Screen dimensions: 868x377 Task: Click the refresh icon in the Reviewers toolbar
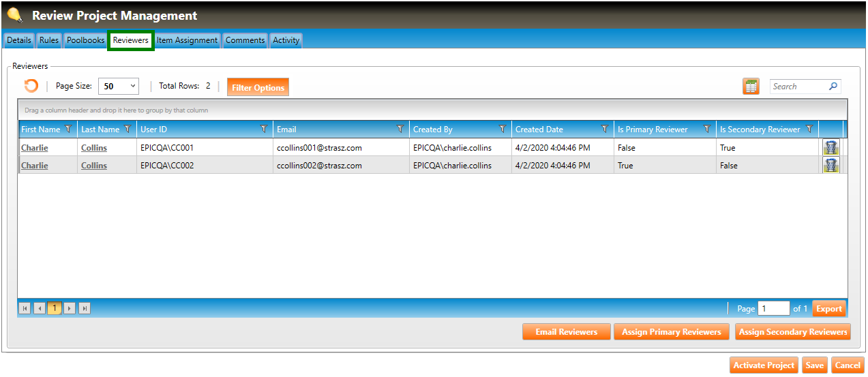(31, 86)
